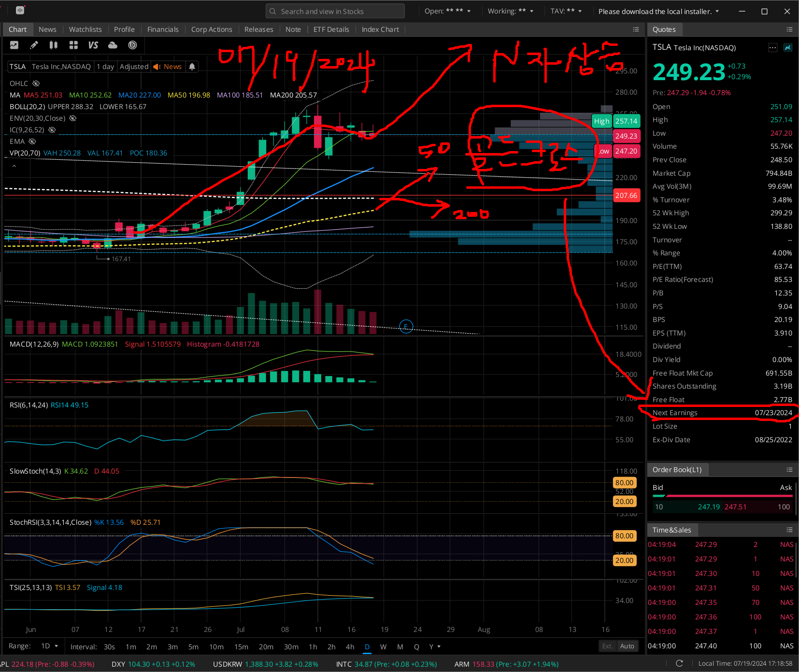Click the 207.66 red price line label
The width and height of the screenshot is (799, 672).
(x=626, y=196)
